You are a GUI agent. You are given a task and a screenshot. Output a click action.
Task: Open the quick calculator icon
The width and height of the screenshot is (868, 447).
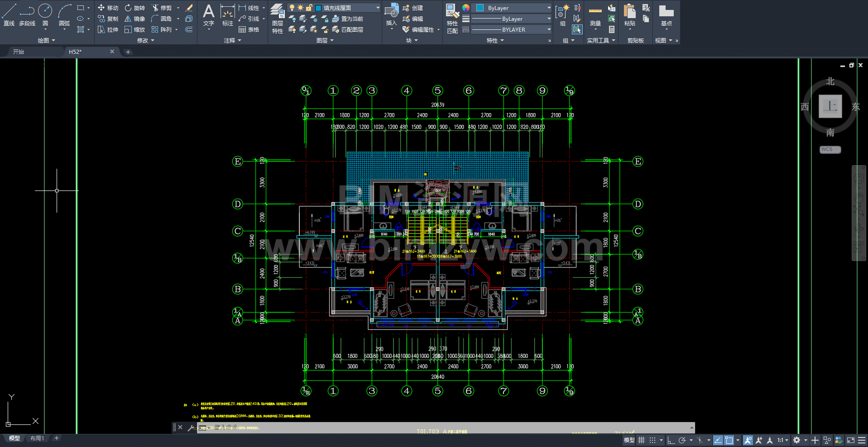pyautogui.click(x=612, y=30)
